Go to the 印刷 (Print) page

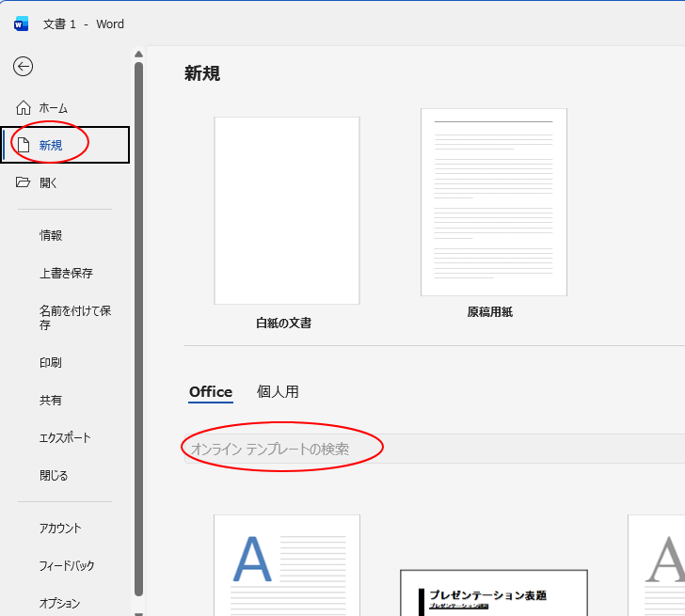click(51, 362)
